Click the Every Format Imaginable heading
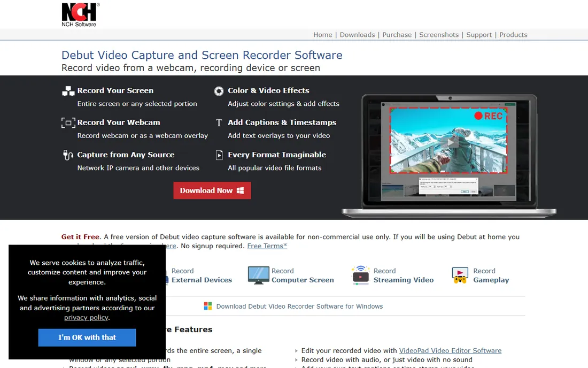The height and width of the screenshot is (368, 588). [277, 155]
